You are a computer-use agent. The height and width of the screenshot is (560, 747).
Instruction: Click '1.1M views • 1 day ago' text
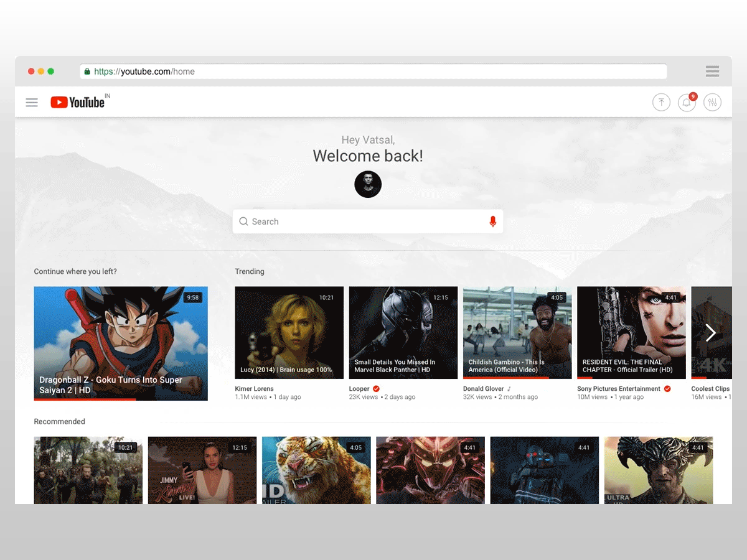[x=268, y=397]
